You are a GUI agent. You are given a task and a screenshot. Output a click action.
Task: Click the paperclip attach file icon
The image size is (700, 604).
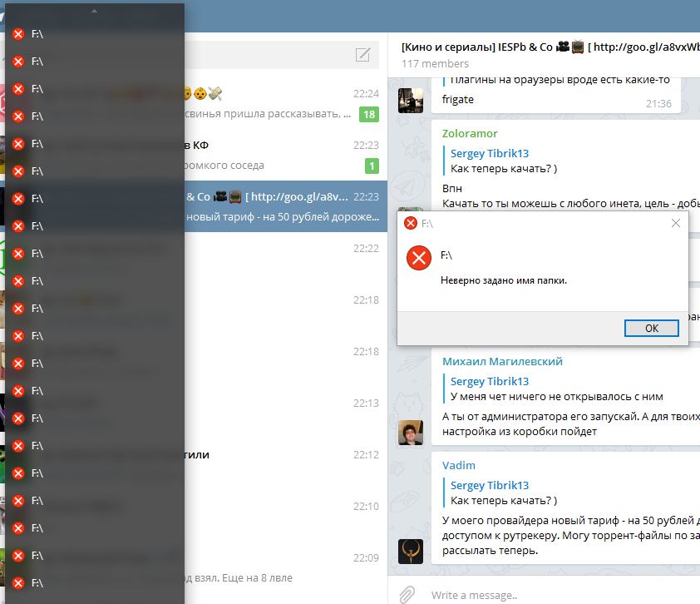(x=407, y=595)
